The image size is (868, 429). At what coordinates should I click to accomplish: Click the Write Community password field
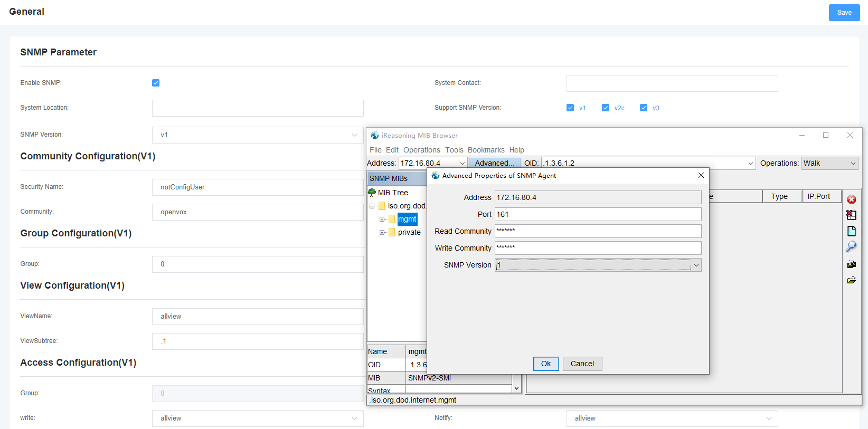[598, 248]
